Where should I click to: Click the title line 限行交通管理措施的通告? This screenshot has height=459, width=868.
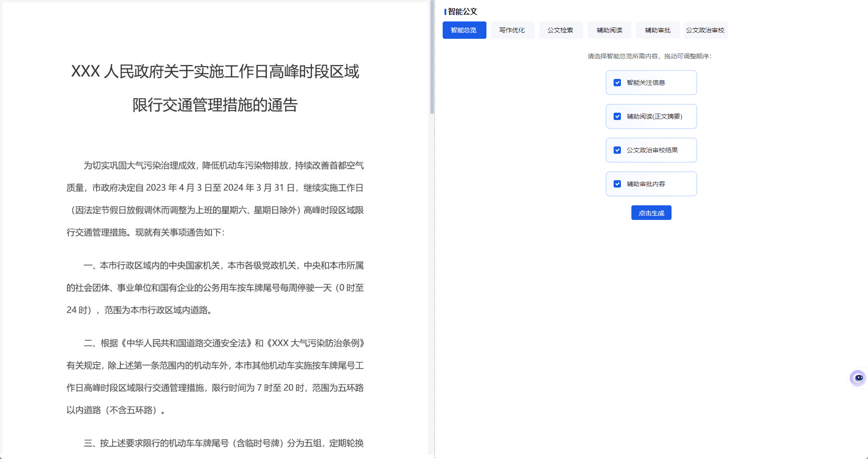215,105
